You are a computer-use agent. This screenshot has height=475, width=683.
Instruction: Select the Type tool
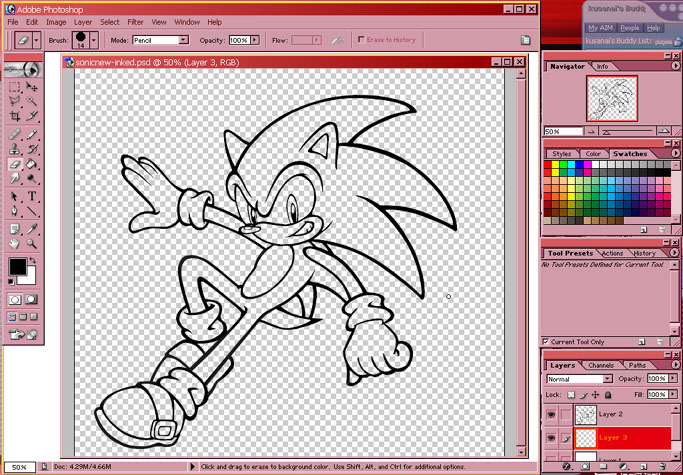click(31, 197)
